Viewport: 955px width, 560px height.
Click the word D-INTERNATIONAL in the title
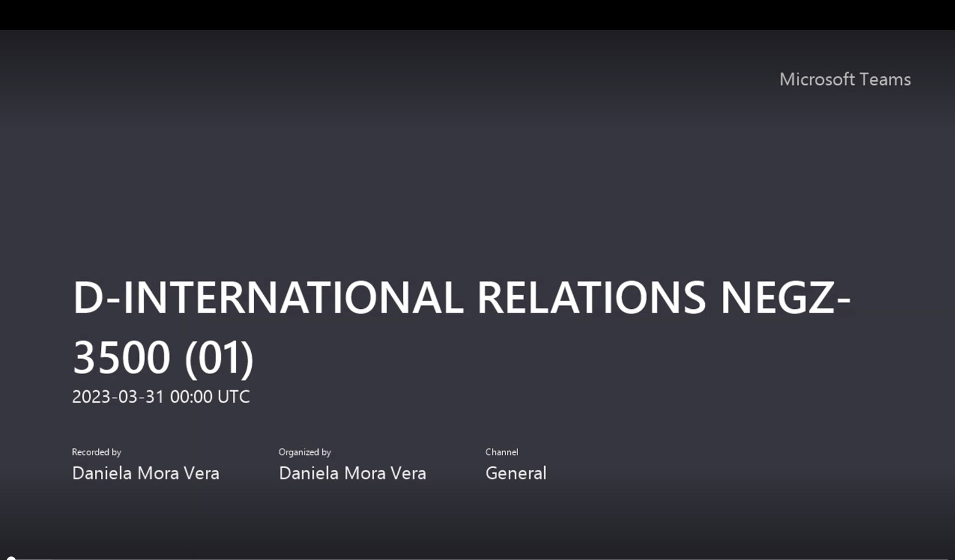pos(267,297)
